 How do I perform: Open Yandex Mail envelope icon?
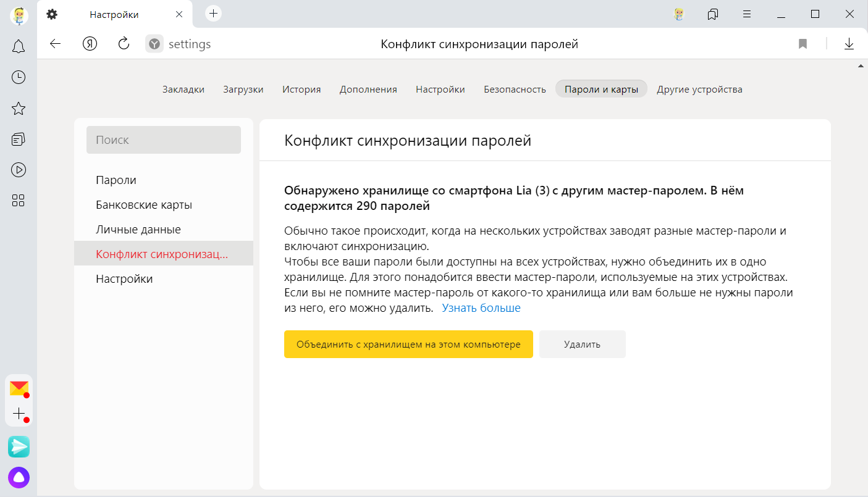pyautogui.click(x=19, y=388)
